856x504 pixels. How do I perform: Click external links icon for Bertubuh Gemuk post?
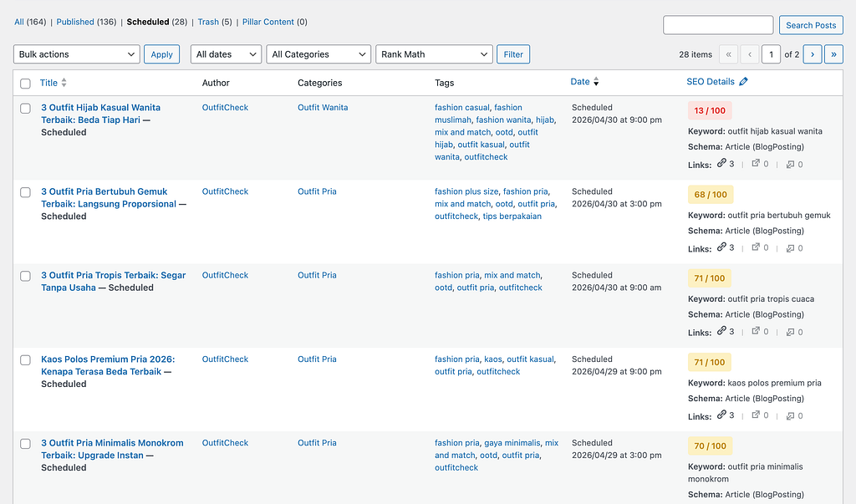(x=756, y=247)
